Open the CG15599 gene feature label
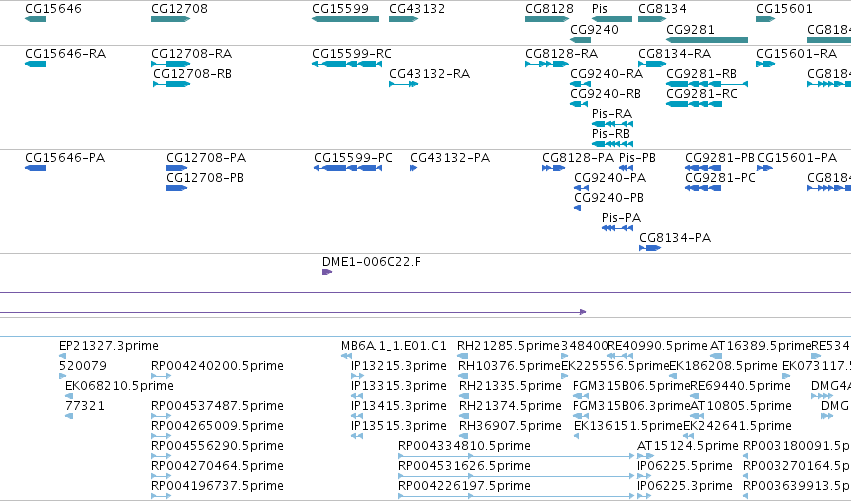851x501 pixels. (340, 9)
